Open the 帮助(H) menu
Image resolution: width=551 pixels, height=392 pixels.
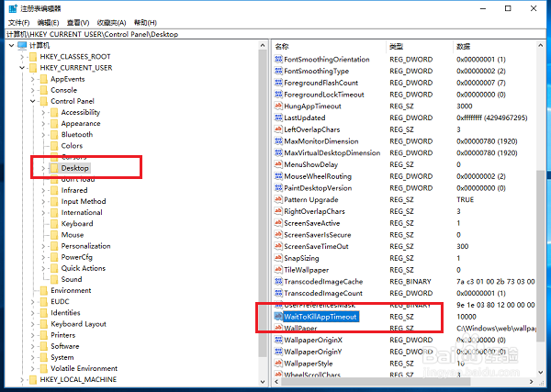(145, 23)
